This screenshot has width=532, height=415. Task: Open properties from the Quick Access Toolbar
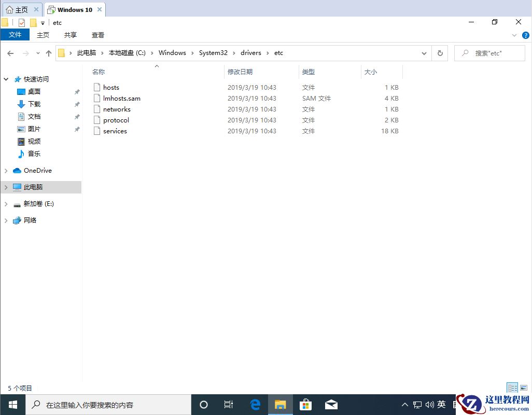tap(22, 22)
